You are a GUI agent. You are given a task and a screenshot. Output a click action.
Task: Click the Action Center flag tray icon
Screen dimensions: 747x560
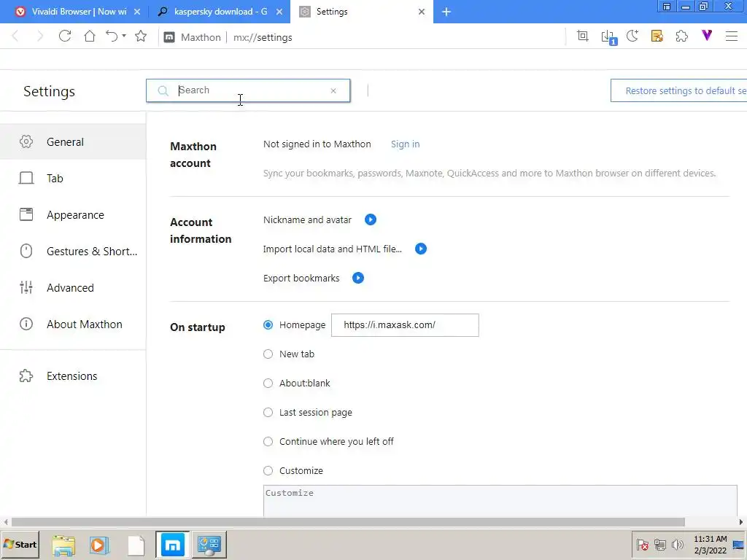642,545
